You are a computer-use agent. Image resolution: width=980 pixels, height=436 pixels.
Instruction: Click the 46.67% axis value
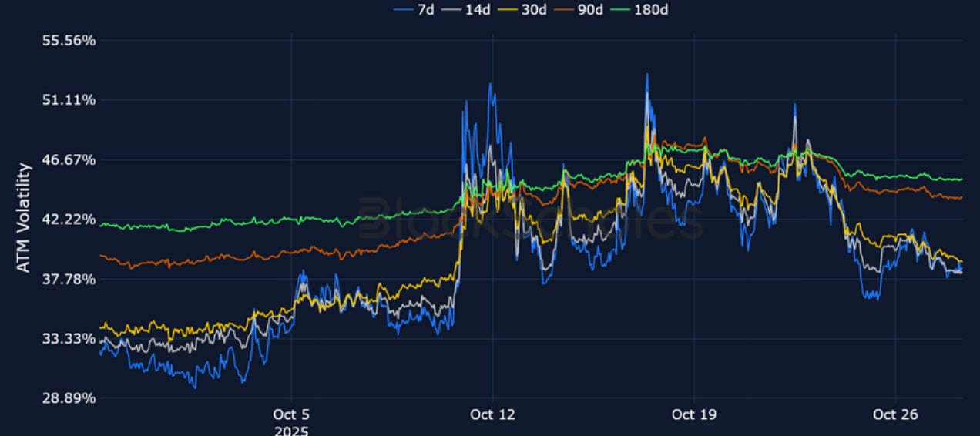click(x=69, y=159)
